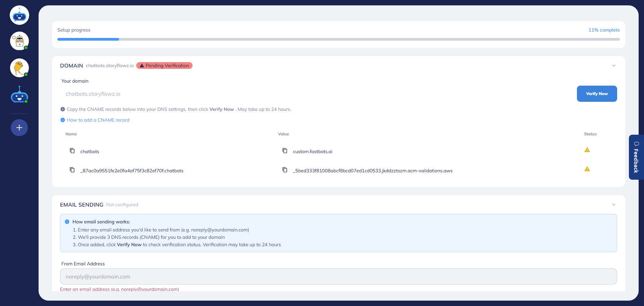Collapse the DOMAIN section chevron
Viewport: 644px width, 306px height.
pos(614,65)
